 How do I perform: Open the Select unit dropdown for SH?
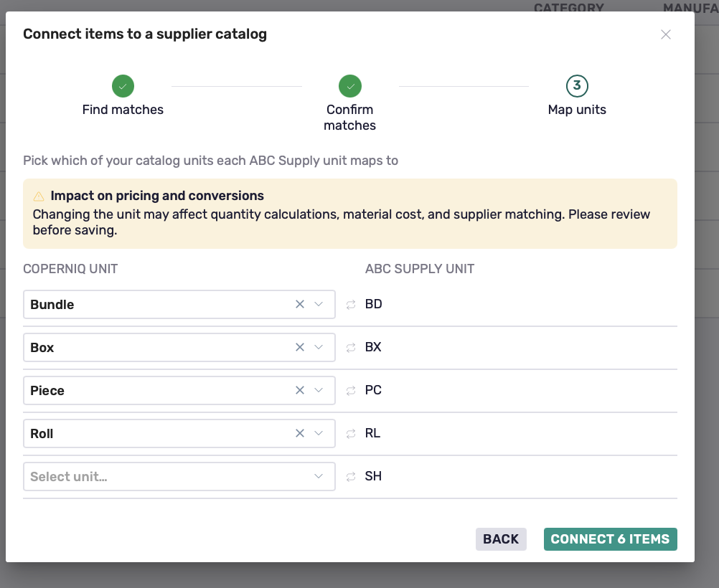[x=179, y=477]
